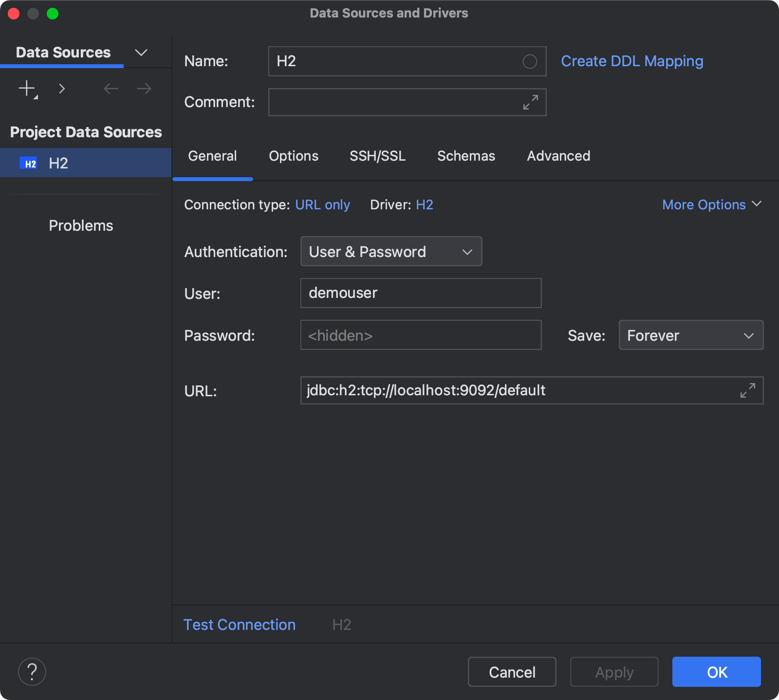This screenshot has height=700, width=779.
Task: Open the Authentication dropdown
Action: coord(391,251)
